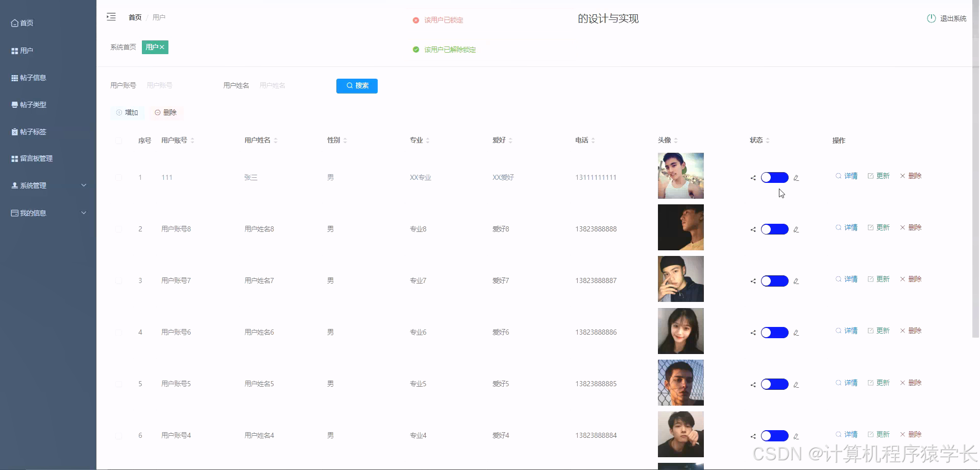The height and width of the screenshot is (470, 980).
Task: Close the 用户 tab
Action: tap(162, 46)
